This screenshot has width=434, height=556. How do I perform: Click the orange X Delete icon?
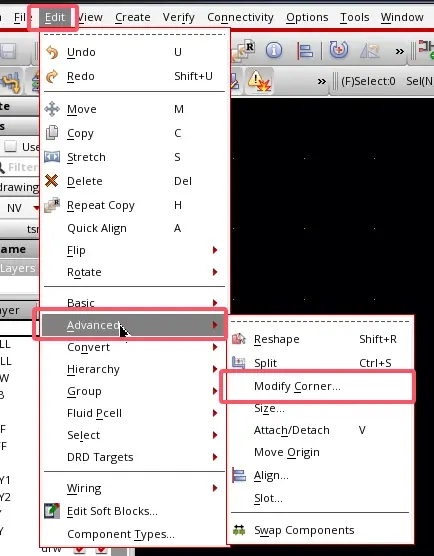pos(52,181)
